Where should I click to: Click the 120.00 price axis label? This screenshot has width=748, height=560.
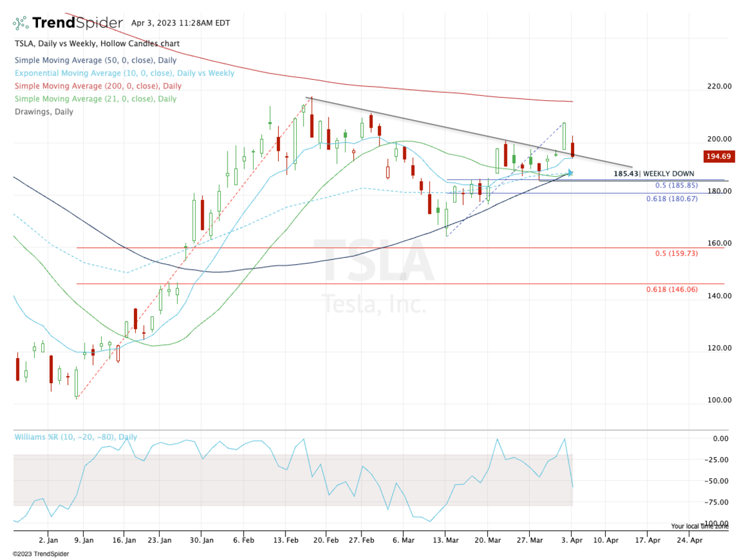(x=719, y=348)
